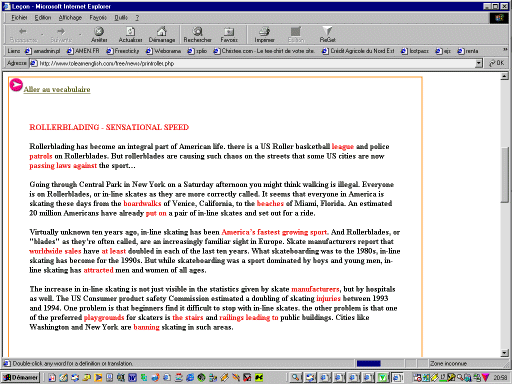Click the red phrase 'worldwide sales'
This screenshot has height=384, width=512.
point(55,251)
